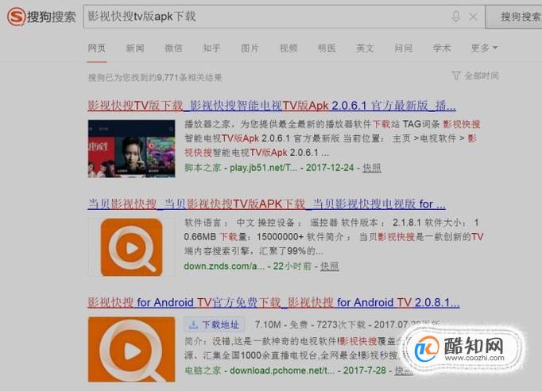542x392 pixels.
Task: Open 快照 for down.znds.com result
Action: click(x=330, y=266)
